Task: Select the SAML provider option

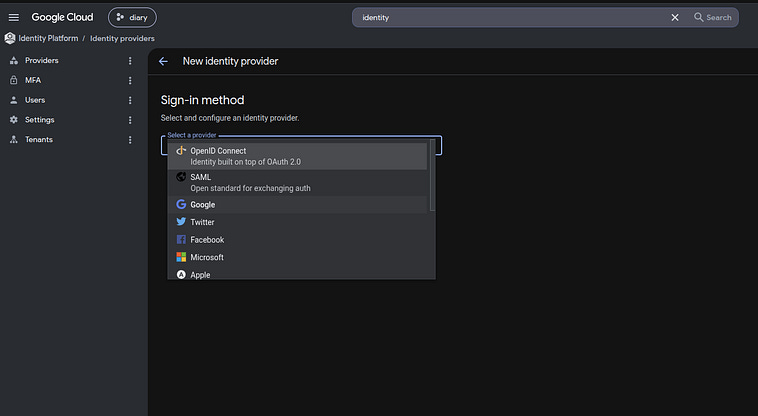Action: (x=297, y=183)
